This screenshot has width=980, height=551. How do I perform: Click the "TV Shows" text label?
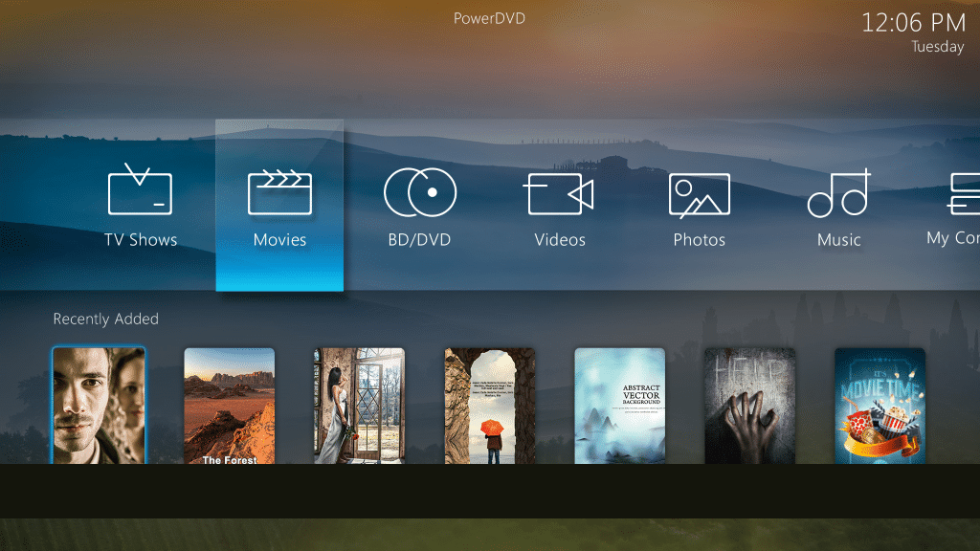141,240
